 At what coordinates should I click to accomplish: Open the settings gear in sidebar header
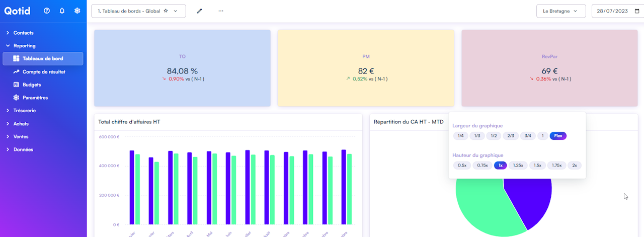(77, 11)
